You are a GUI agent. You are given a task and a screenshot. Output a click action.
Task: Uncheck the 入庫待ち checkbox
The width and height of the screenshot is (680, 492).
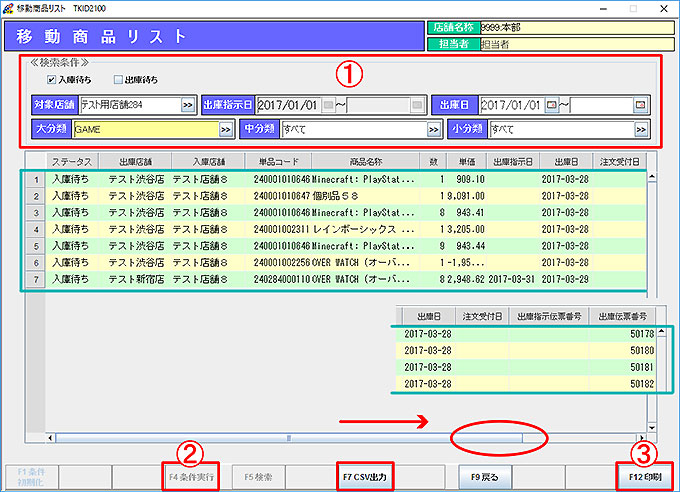coord(52,79)
